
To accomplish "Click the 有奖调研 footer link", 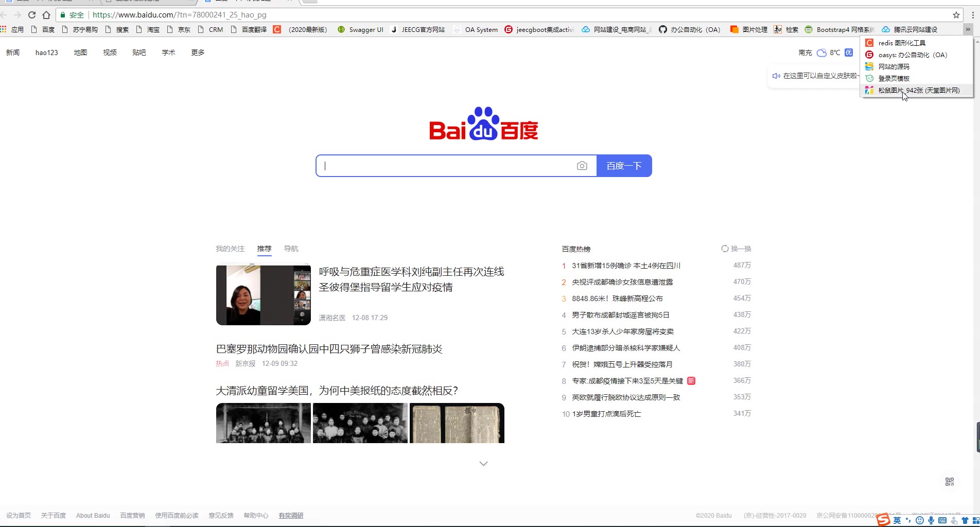I will pyautogui.click(x=291, y=516).
